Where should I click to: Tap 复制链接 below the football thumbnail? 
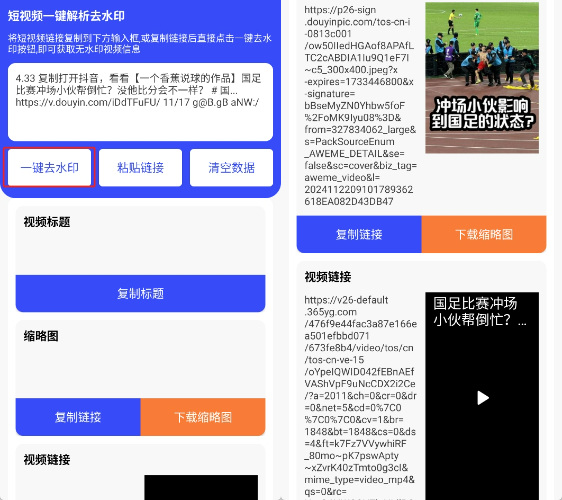click(x=359, y=234)
